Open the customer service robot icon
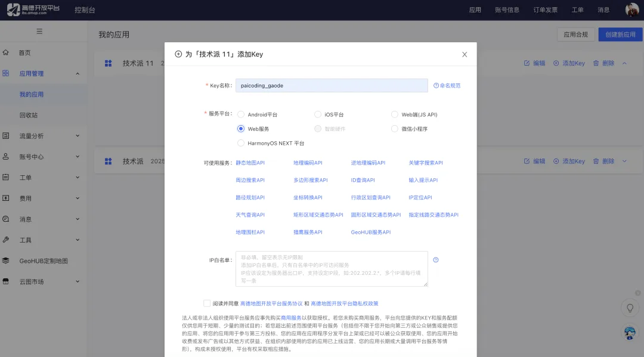Image resolution: width=644 pixels, height=357 pixels. click(x=630, y=333)
